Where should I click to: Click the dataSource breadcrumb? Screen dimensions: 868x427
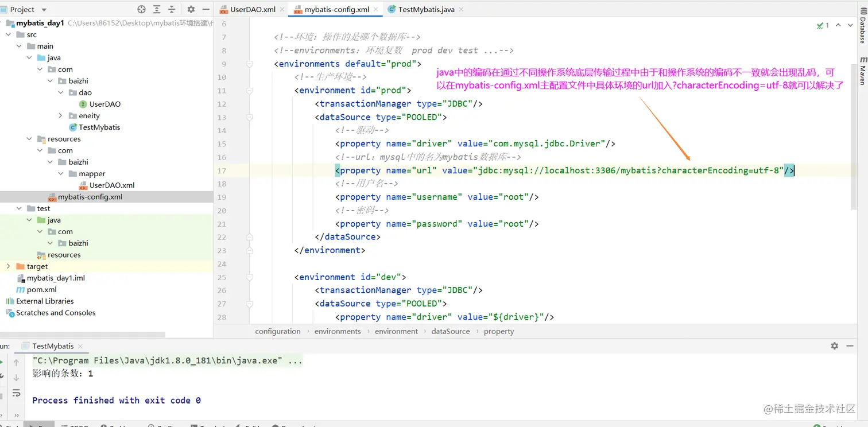450,331
